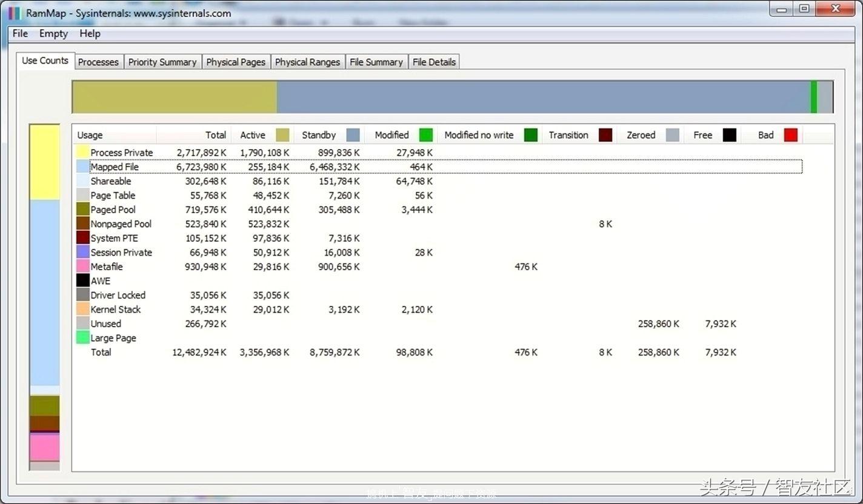Click the red Bad column swatch
Image resolution: width=863 pixels, height=504 pixels.
(x=790, y=135)
